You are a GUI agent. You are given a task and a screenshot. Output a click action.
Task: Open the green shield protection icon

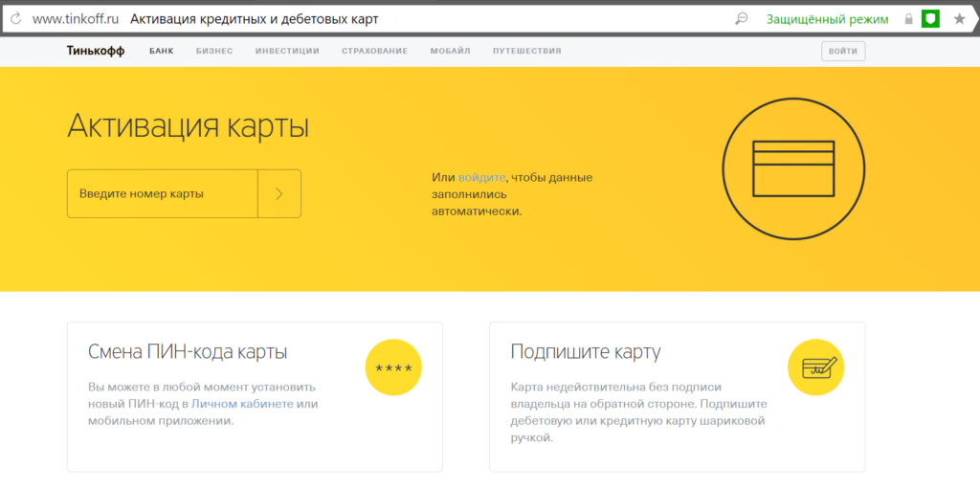tap(930, 19)
